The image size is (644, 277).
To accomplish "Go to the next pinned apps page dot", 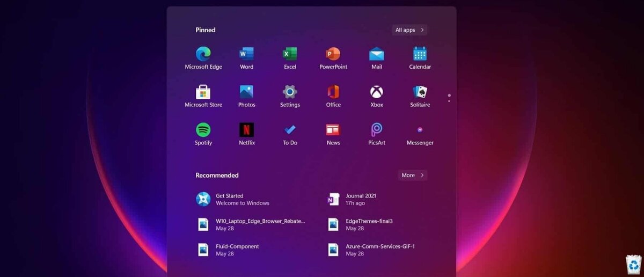I will click(449, 101).
